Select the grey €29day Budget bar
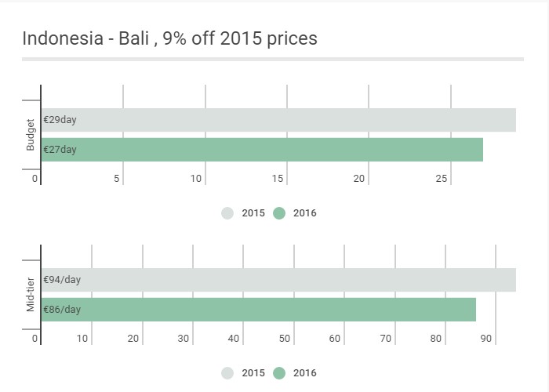Screen dimensions: 549x392 (278, 120)
